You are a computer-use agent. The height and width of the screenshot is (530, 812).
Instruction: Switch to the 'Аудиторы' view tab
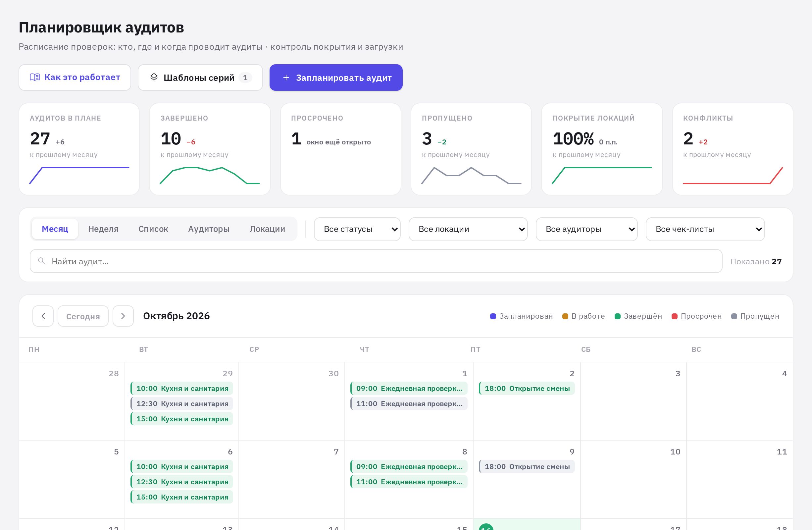click(x=209, y=229)
